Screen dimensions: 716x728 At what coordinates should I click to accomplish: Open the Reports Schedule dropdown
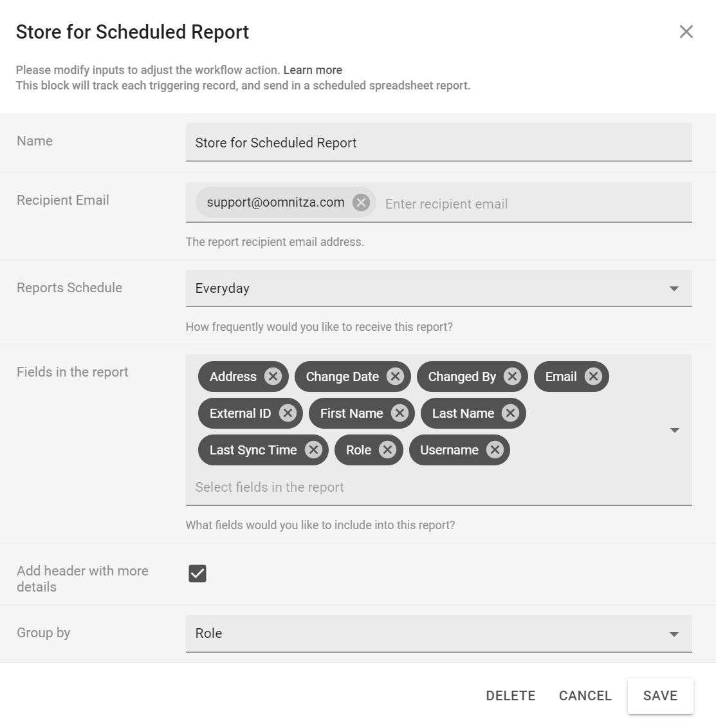tap(674, 288)
